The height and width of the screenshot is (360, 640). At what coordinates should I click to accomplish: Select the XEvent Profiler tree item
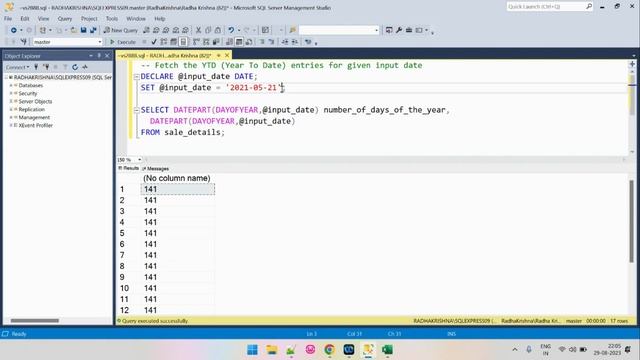(x=36, y=126)
